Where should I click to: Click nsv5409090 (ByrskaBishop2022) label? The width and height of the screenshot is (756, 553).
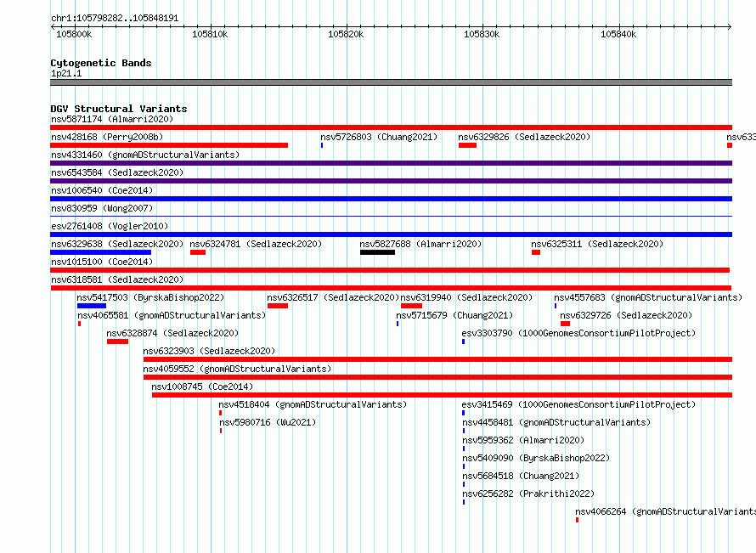[536, 458]
